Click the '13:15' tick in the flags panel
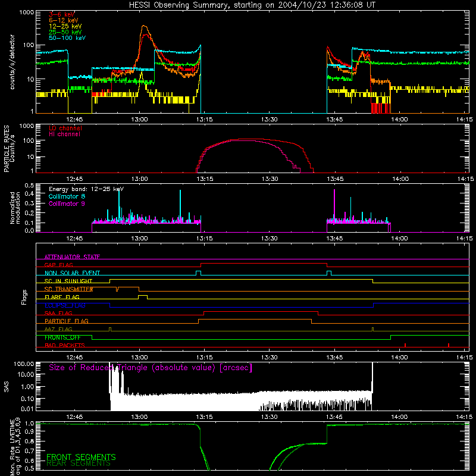Image resolution: width=476 pixels, height=476 pixels. [204, 358]
